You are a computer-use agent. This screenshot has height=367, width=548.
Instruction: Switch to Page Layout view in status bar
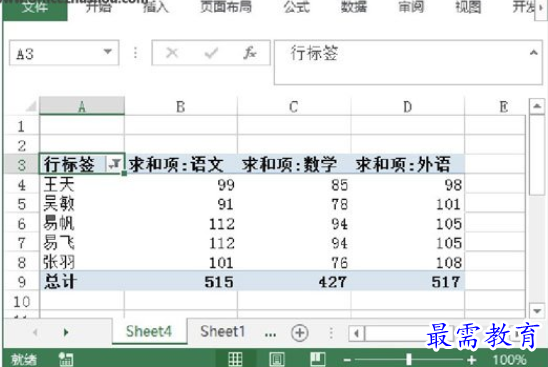pyautogui.click(x=276, y=359)
